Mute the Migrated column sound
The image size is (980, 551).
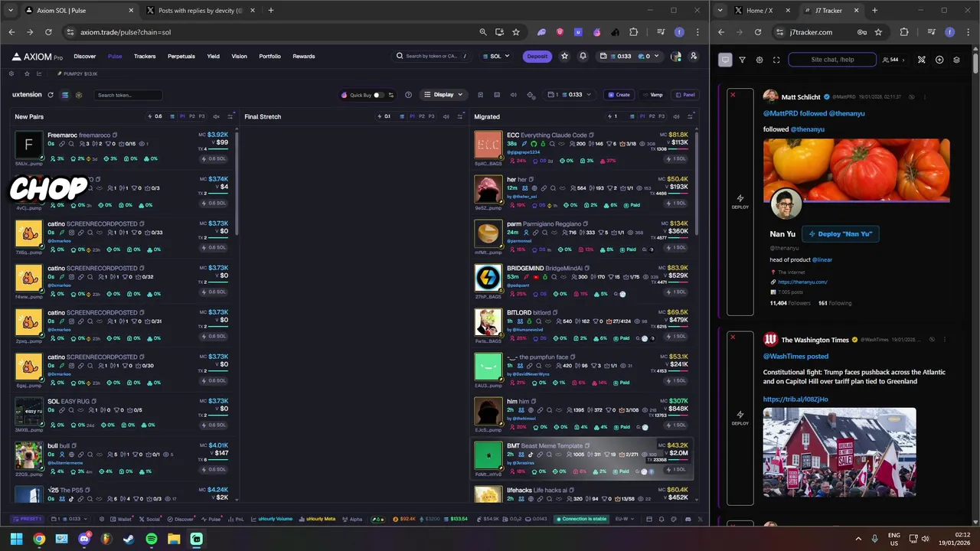(676, 116)
